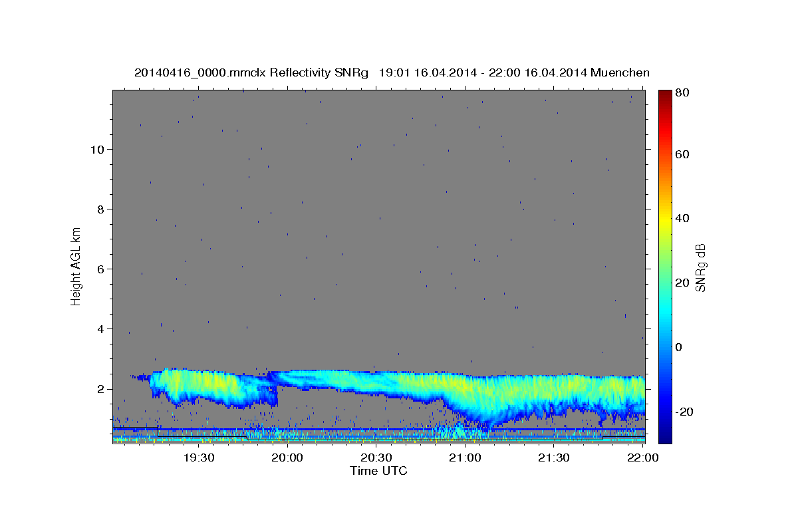Click the 20:30 time tick label
This screenshot has height=532, width=798.
(x=376, y=458)
